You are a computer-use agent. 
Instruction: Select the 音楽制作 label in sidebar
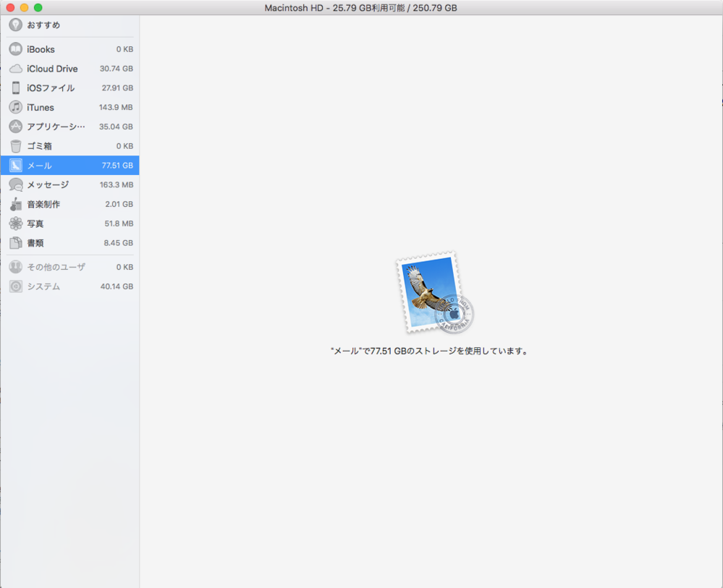click(x=43, y=204)
